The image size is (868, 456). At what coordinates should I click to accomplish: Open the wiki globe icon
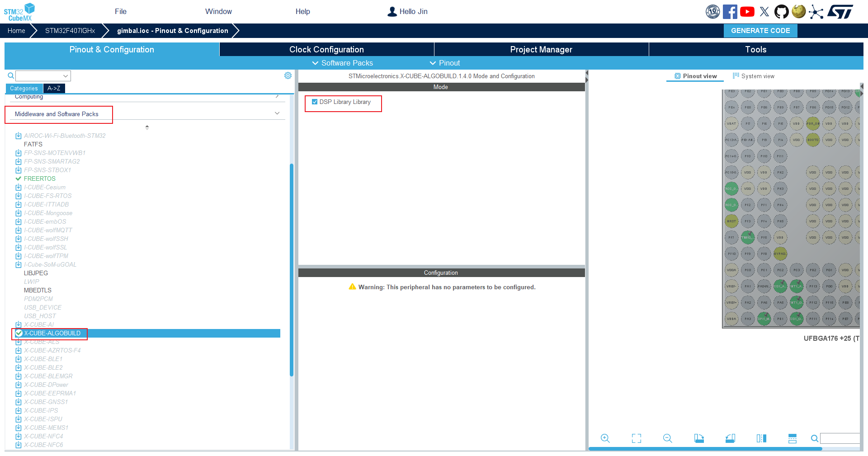pyautogui.click(x=799, y=11)
